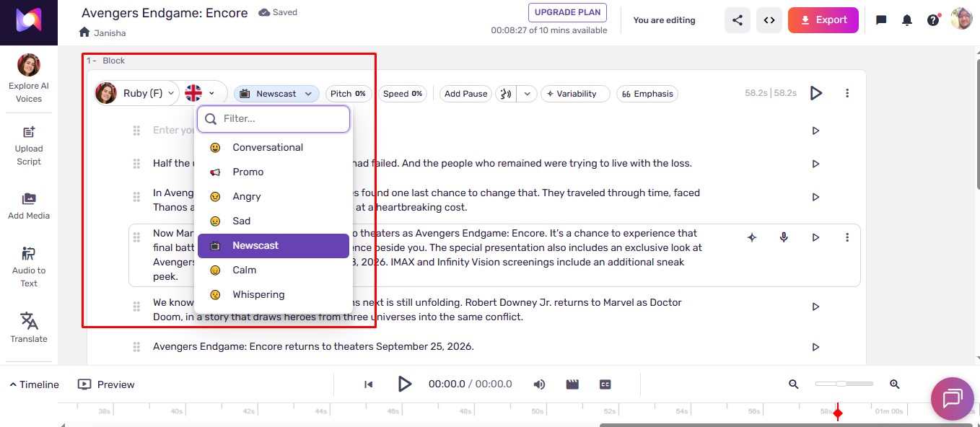This screenshot has height=427, width=980.
Task: Open block options three-dot menu
Action: (847, 93)
